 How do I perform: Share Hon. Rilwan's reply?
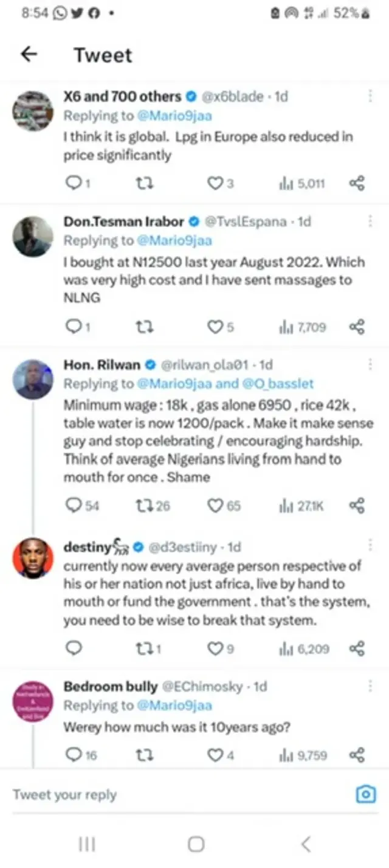[356, 505]
